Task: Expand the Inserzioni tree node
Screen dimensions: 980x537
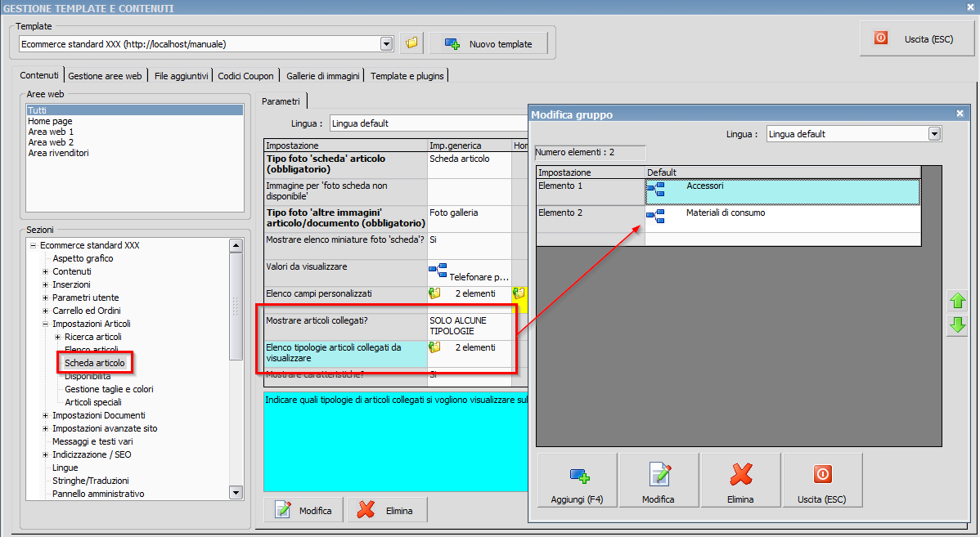Action: click(x=45, y=284)
